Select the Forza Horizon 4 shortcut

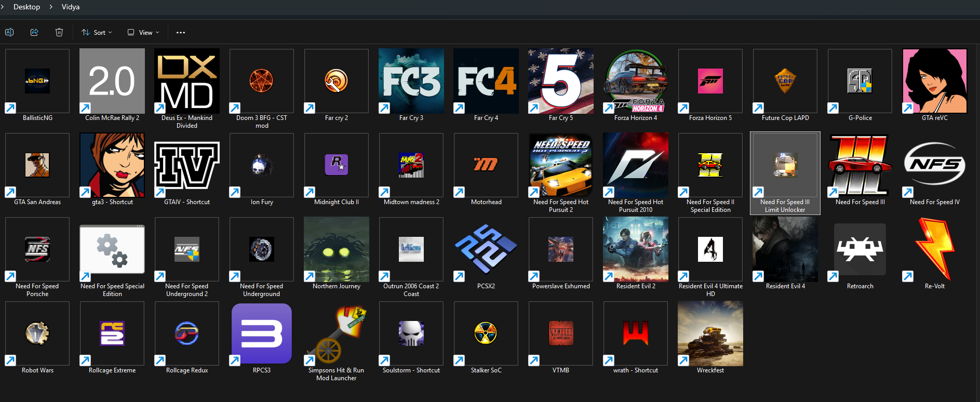(x=636, y=81)
